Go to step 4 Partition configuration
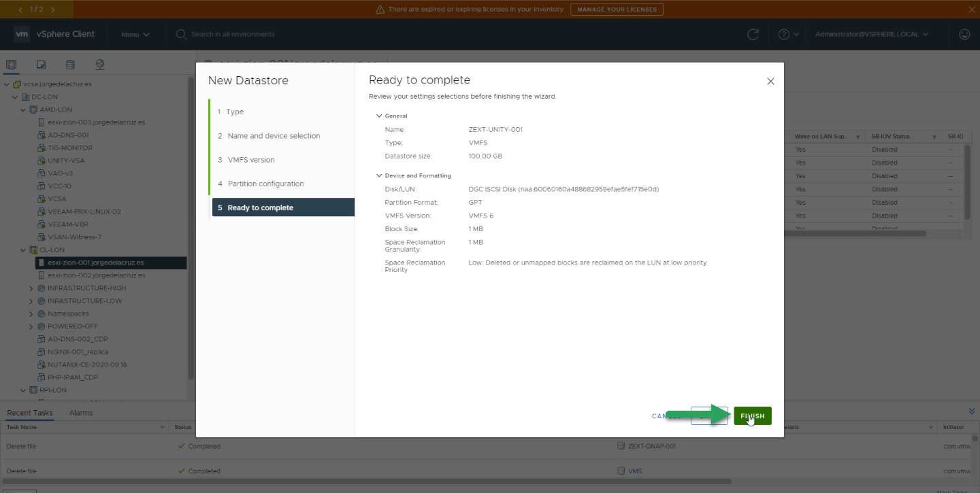The width and height of the screenshot is (980, 493). point(282,184)
